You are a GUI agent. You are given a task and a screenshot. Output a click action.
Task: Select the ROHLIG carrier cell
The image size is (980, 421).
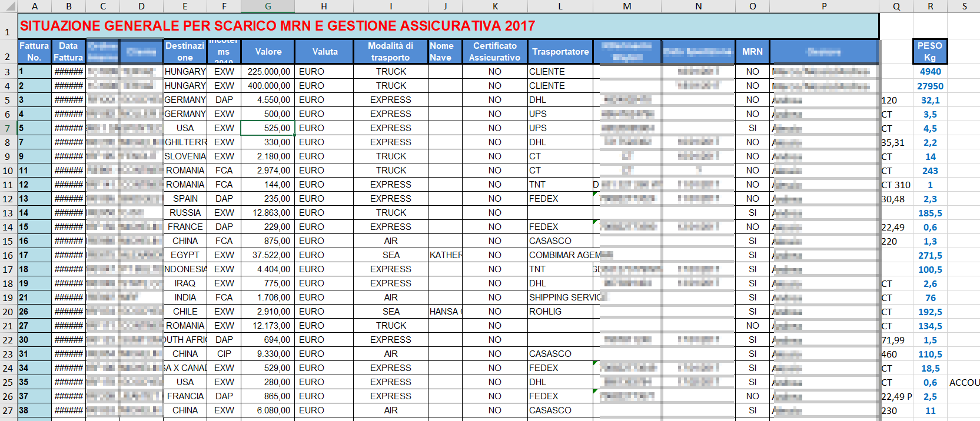point(560,312)
